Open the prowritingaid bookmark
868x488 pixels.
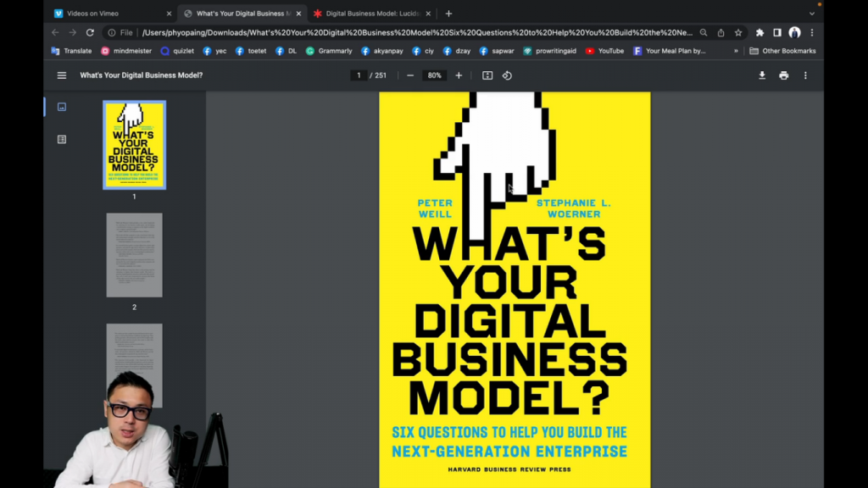point(549,51)
